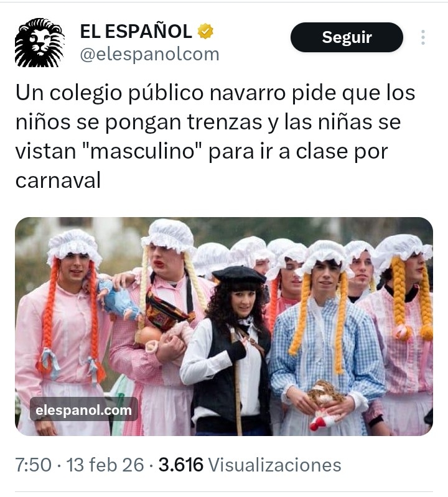Click the 13 feb 26 date
The width and height of the screenshot is (448, 497).
click(x=105, y=465)
